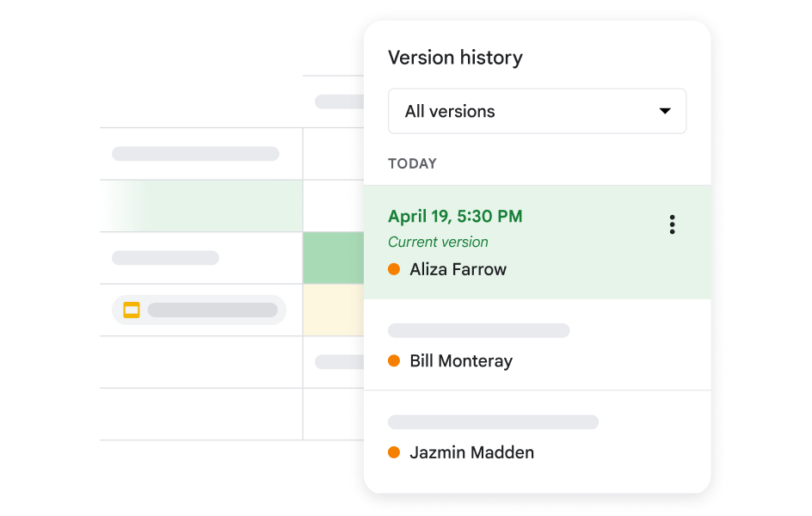Click the orange dot beside Jazmin Madden

tap(394, 452)
